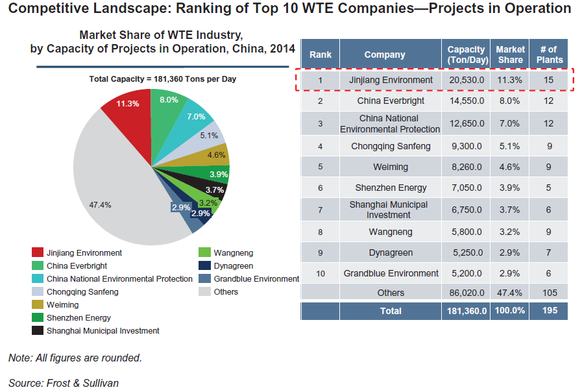This screenshot has width=582, height=392.
Task: Click the cyan China National Environmental Protection swatch
Action: 38,278
